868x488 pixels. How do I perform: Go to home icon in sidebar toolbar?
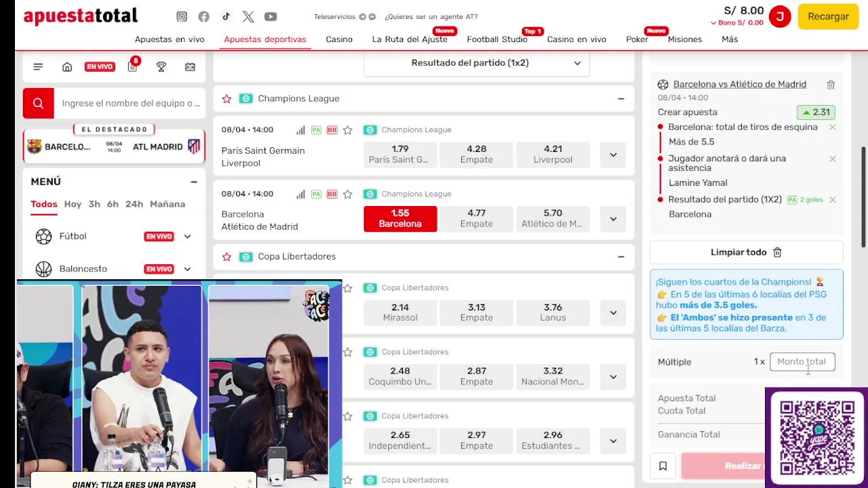(67, 66)
